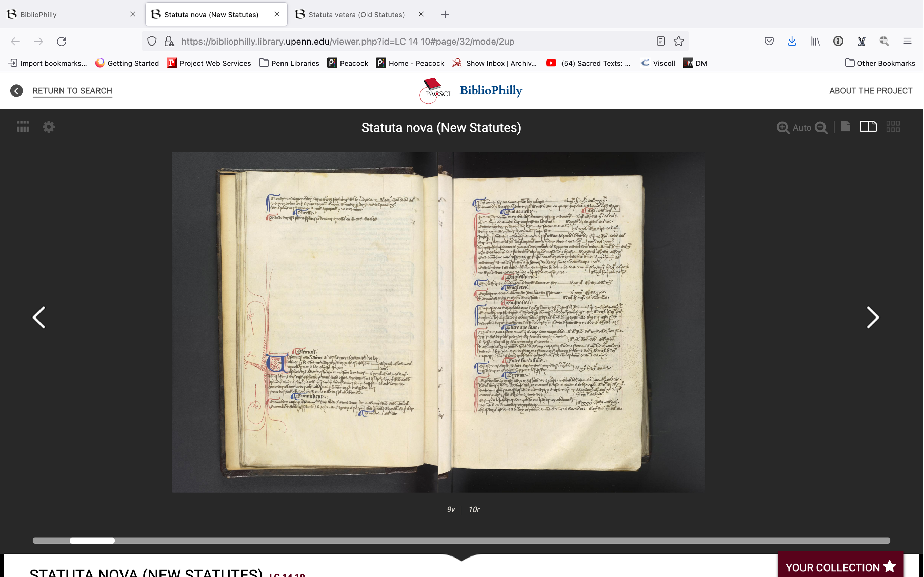Close the BiblioPhilly tab
This screenshot has width=924, height=577.
pyautogui.click(x=132, y=14)
